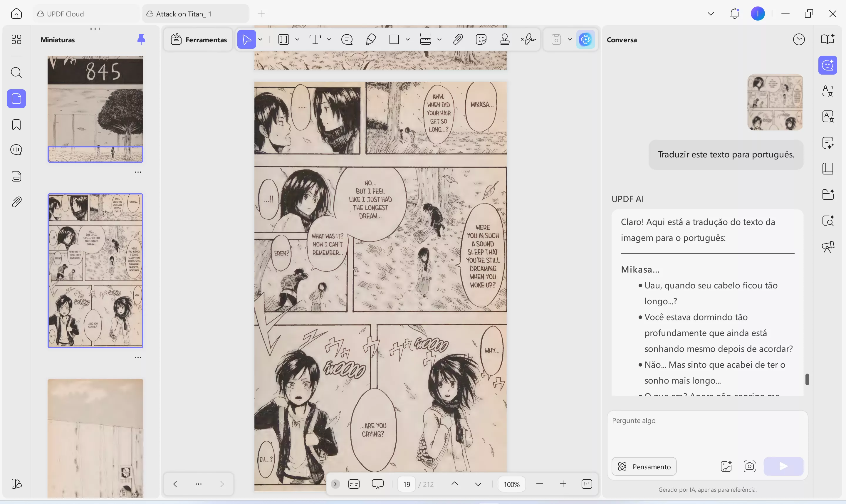Open the search panel in the left sidebar

16,73
